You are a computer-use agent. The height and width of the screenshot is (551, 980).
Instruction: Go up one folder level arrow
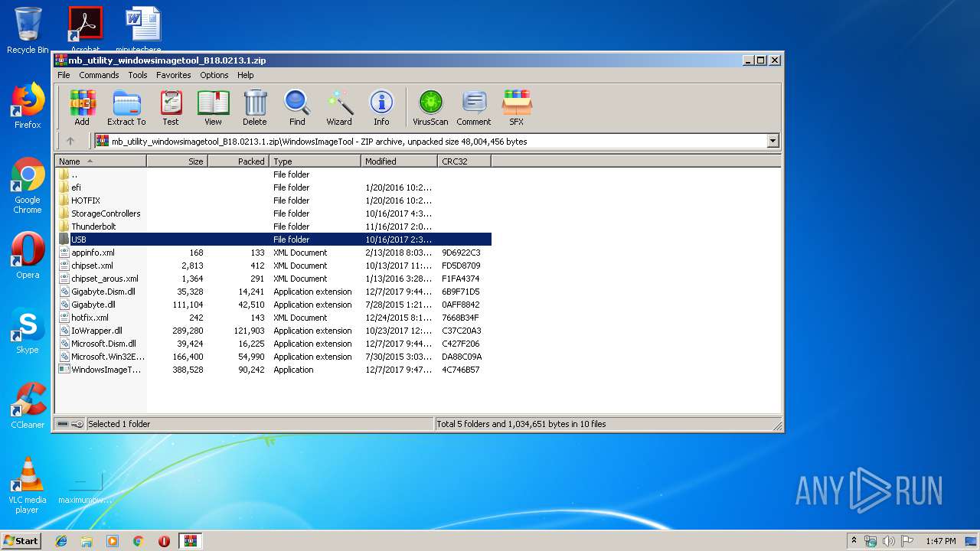(x=70, y=141)
